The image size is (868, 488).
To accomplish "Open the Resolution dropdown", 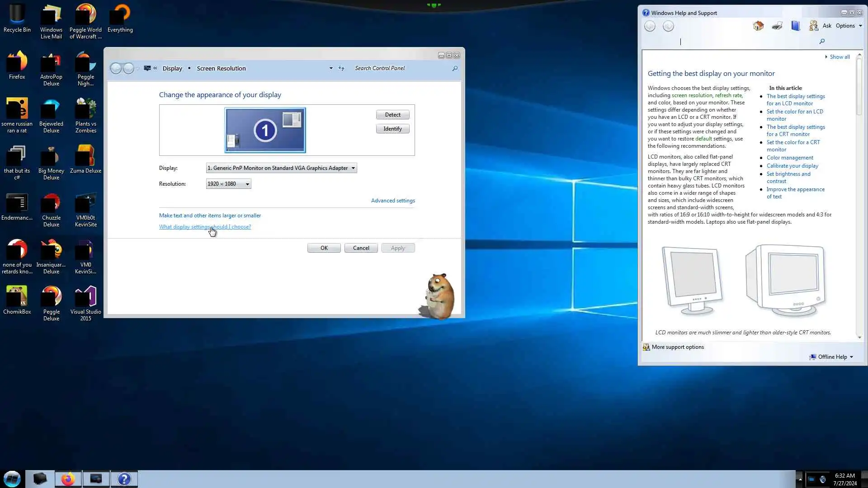I will (228, 184).
